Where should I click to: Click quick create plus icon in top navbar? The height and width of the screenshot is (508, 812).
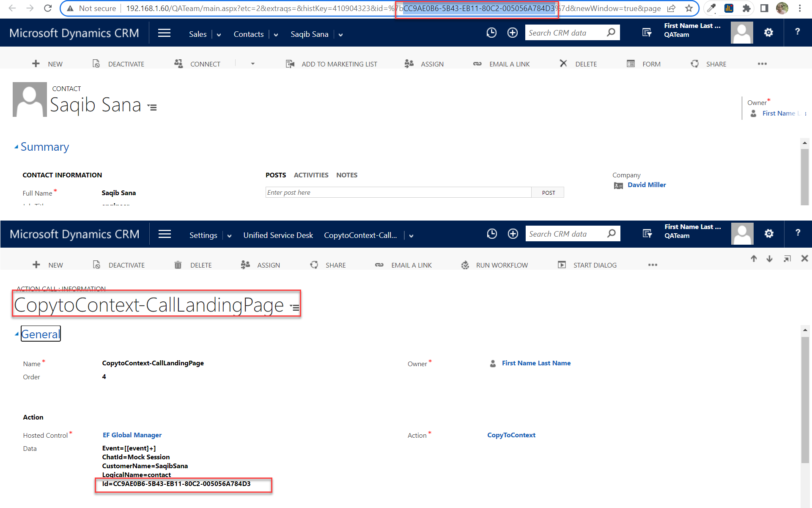point(512,33)
